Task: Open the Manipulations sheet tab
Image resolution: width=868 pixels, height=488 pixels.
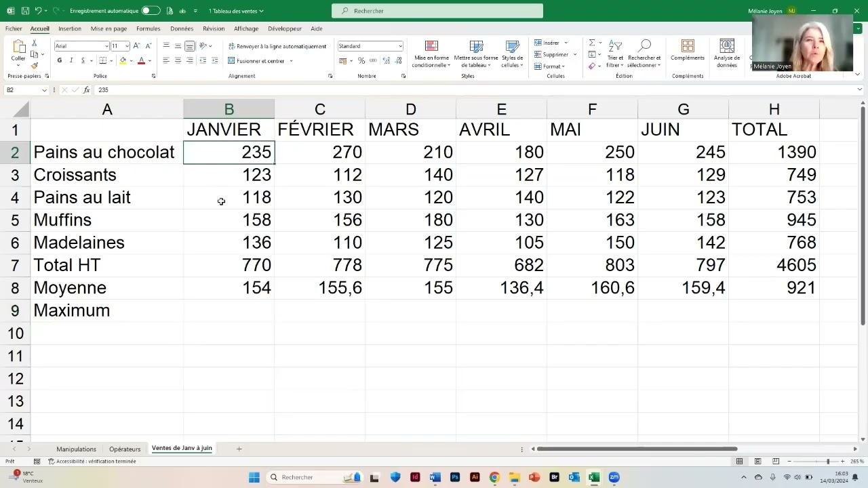Action: pyautogui.click(x=76, y=449)
